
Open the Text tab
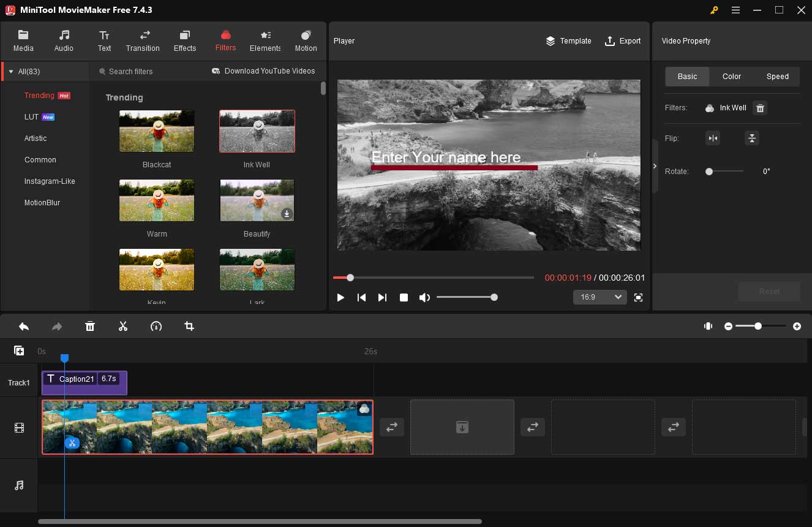[x=104, y=40]
